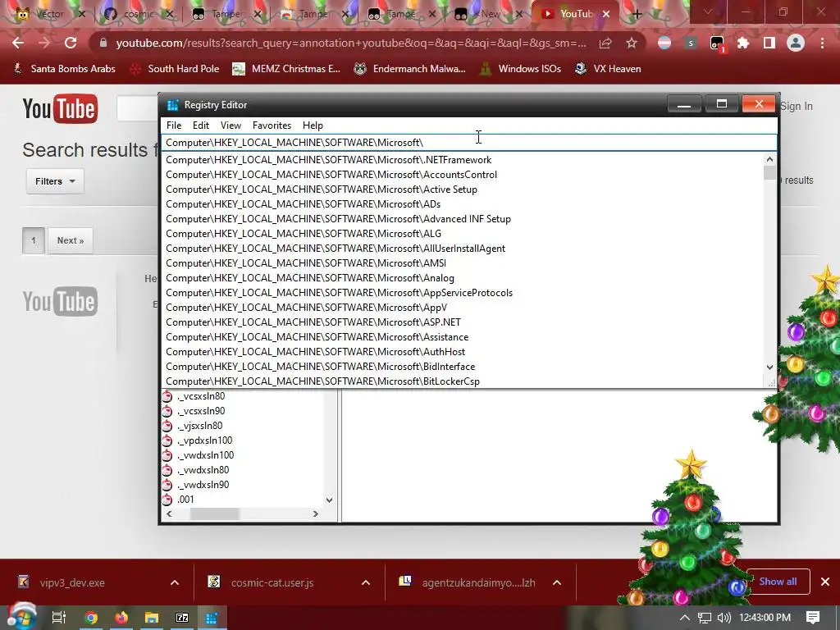The image size is (840, 630).
Task: Select the .NETFramework path suggestion
Action: pyautogui.click(x=463, y=160)
